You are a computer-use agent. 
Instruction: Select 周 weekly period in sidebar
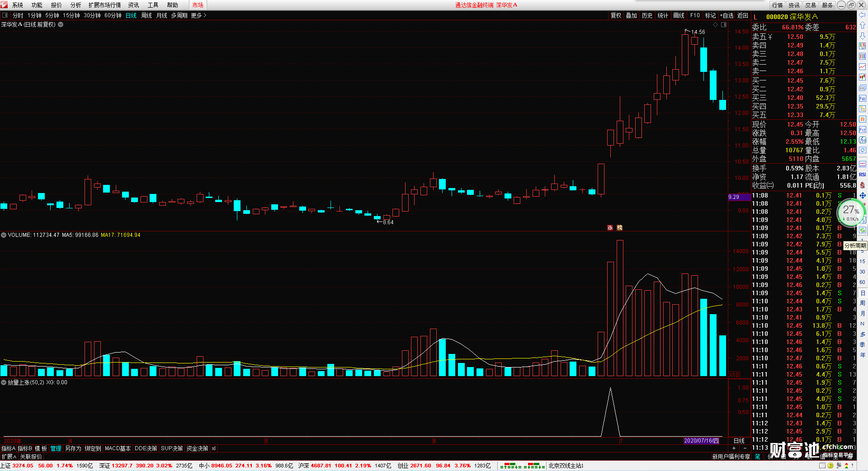tap(863, 303)
